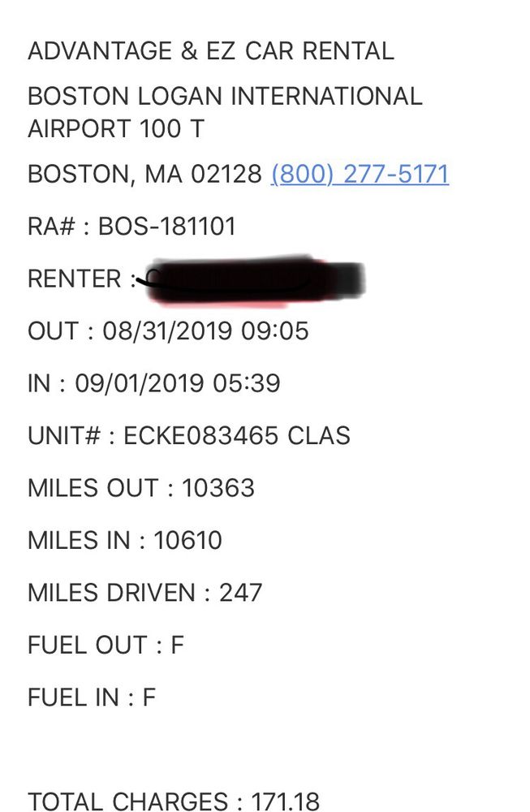Click the BOSTON LOGAN INTERNATIONAL text line

point(225,97)
